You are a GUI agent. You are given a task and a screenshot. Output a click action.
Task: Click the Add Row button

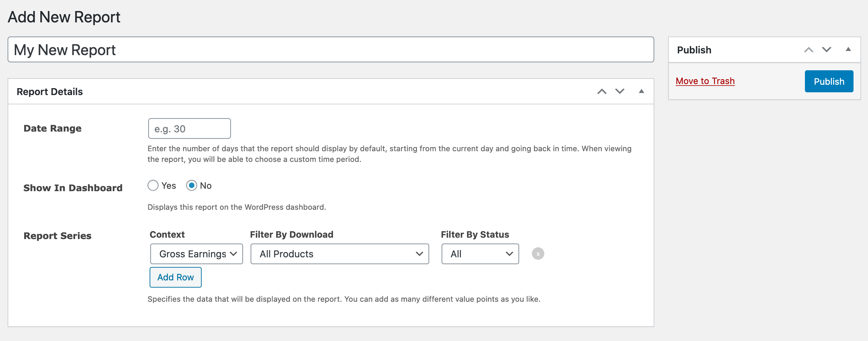[175, 277]
